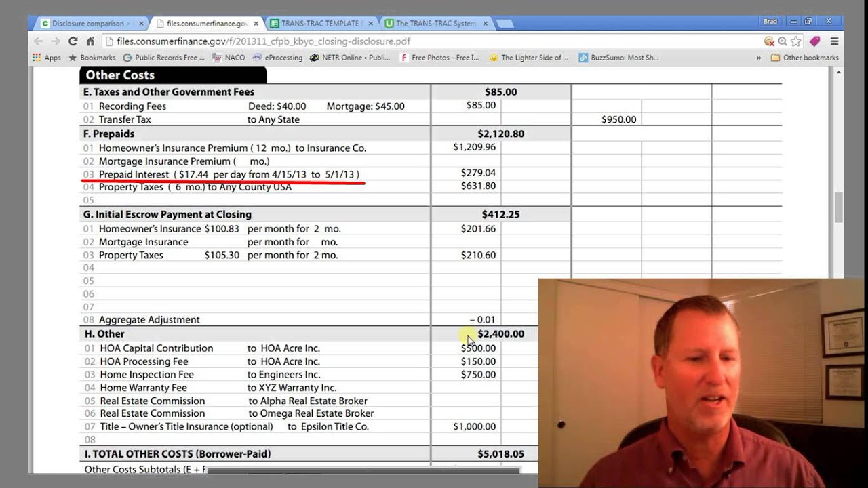
Task: Click the Home Warranty Fee row label
Action: pyautogui.click(x=143, y=388)
